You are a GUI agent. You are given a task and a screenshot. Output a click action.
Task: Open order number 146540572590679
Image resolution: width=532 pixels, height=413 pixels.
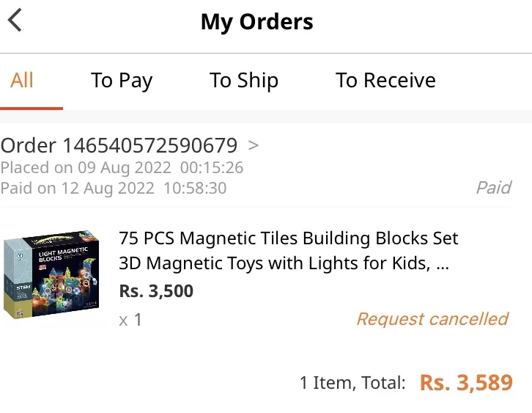tap(119, 145)
